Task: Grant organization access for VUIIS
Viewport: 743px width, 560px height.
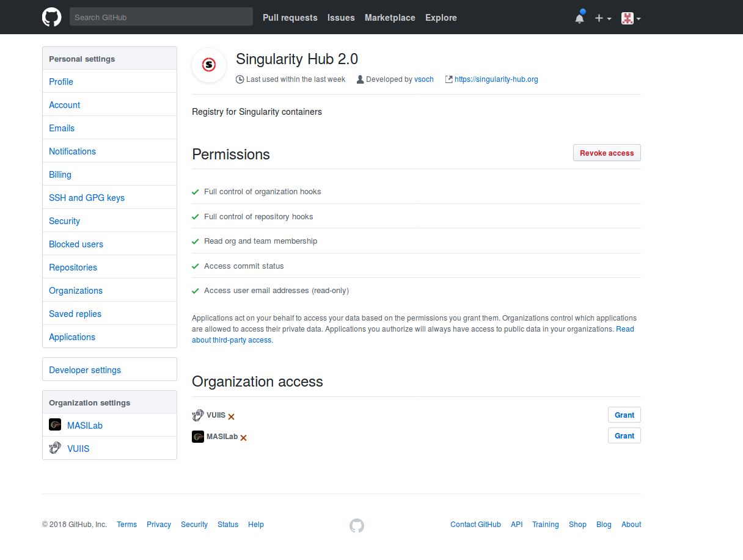Action: pyautogui.click(x=624, y=415)
